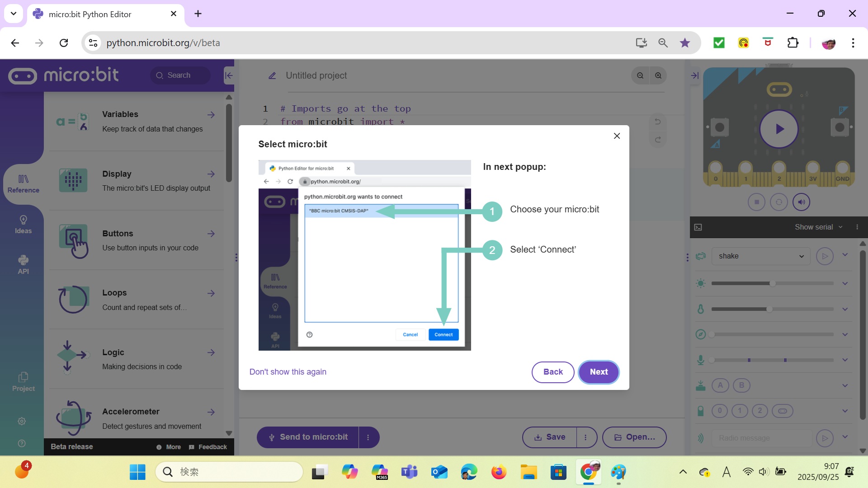Viewport: 868px width, 488px height.
Task: Toggle simulator button A
Action: pos(720,385)
